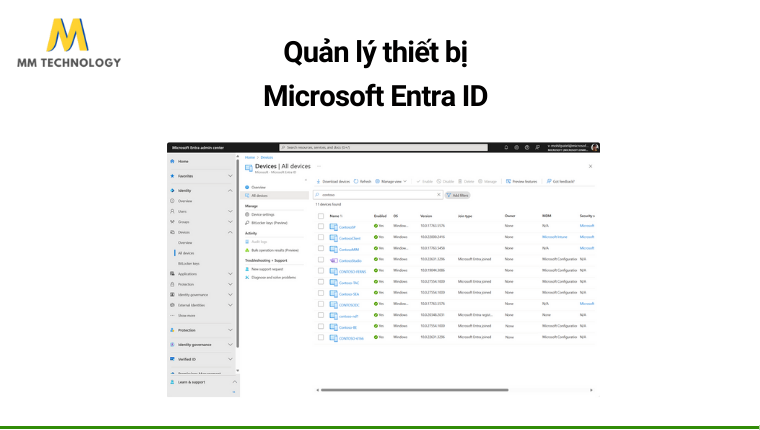Image resolution: width=760 pixels, height=430 pixels.
Task: Check the box for the CONTOSODC row
Action: pos(321,304)
